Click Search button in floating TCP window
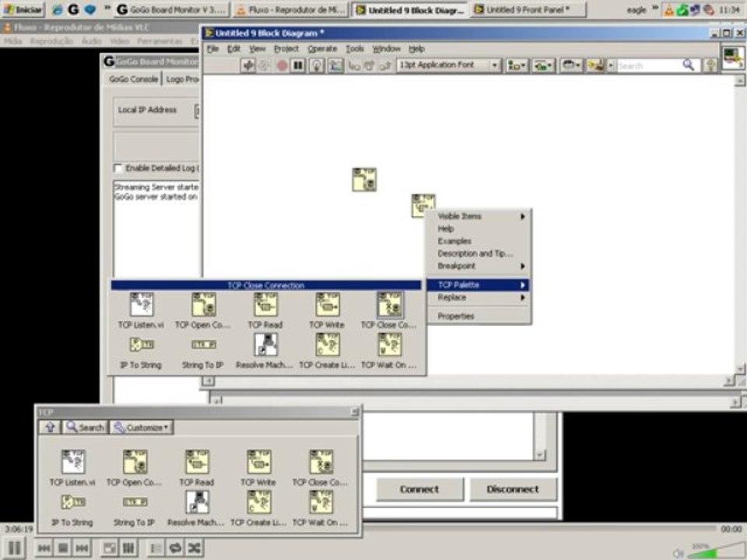 click(x=85, y=427)
